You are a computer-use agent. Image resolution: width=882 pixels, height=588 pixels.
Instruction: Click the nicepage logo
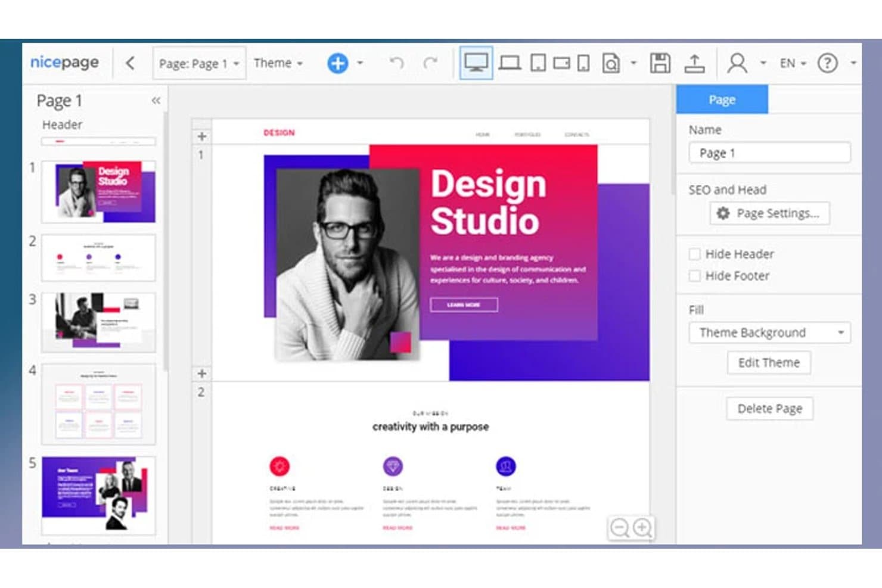(64, 62)
